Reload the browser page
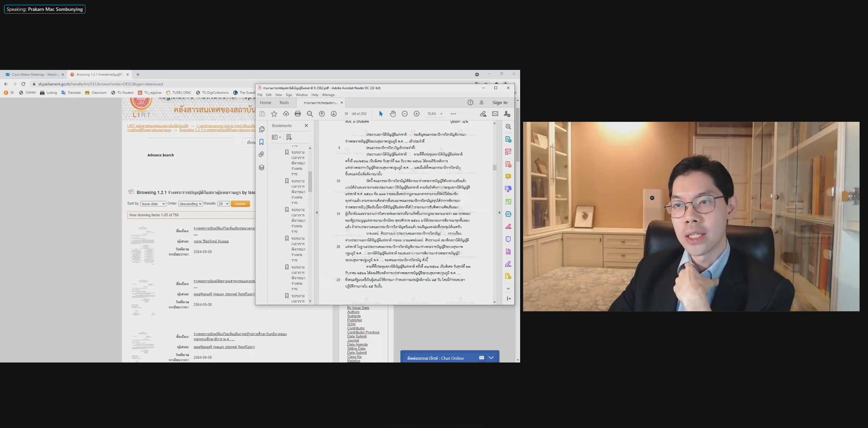Screen dimensions: 868x428 [x=23, y=84]
